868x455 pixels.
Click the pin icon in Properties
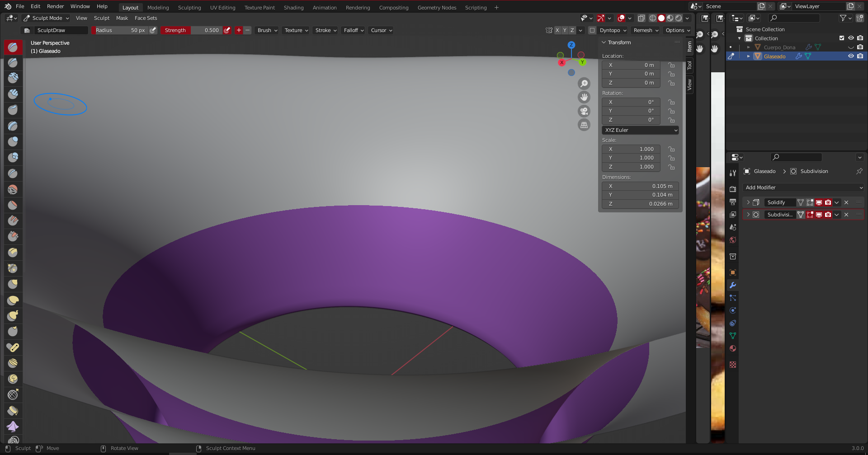(x=859, y=171)
